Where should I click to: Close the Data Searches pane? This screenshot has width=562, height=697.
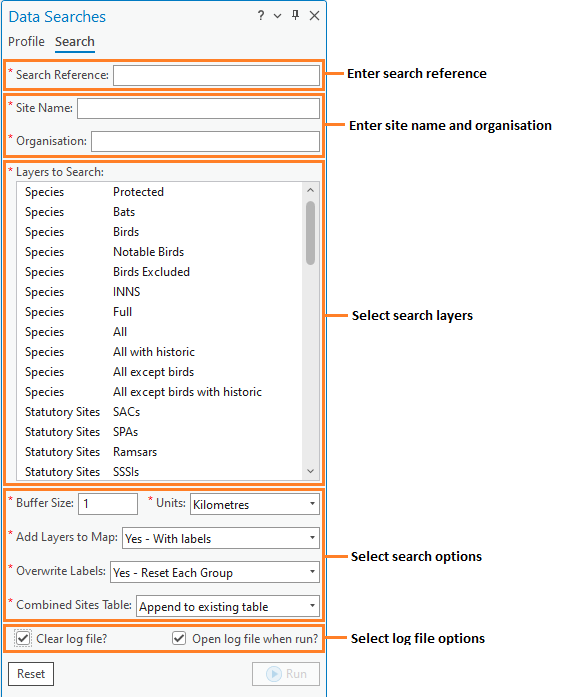(x=314, y=16)
